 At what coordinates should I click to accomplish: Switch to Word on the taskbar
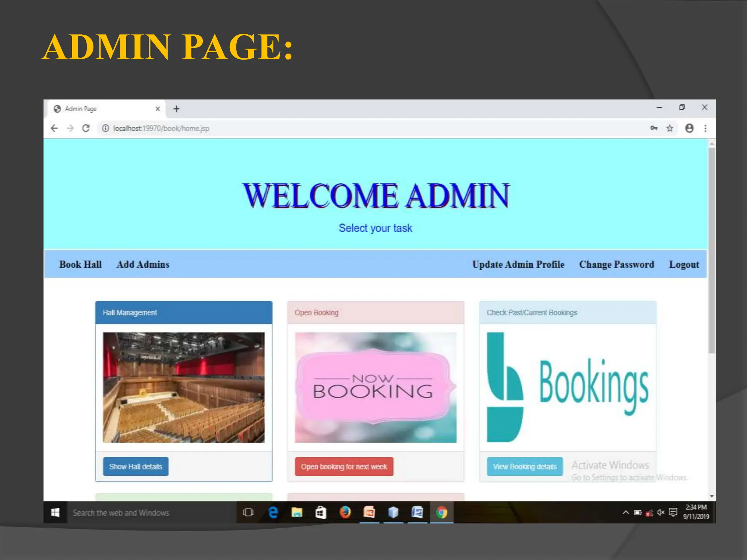click(x=417, y=513)
